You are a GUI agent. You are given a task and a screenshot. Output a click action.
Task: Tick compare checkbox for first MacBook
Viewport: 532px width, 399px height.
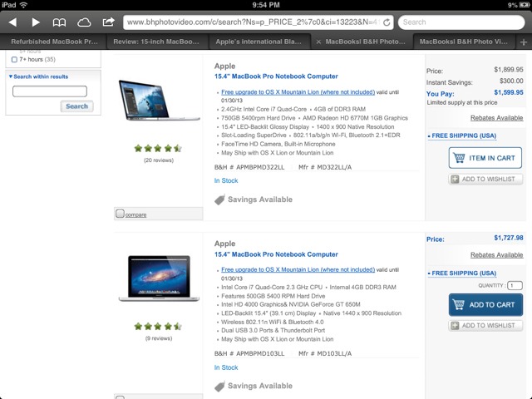click(120, 214)
